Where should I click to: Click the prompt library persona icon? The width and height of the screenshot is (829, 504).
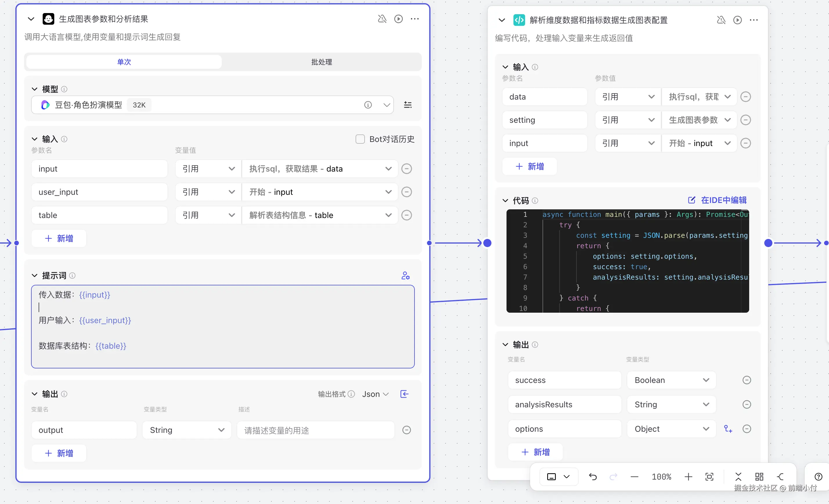[406, 276]
